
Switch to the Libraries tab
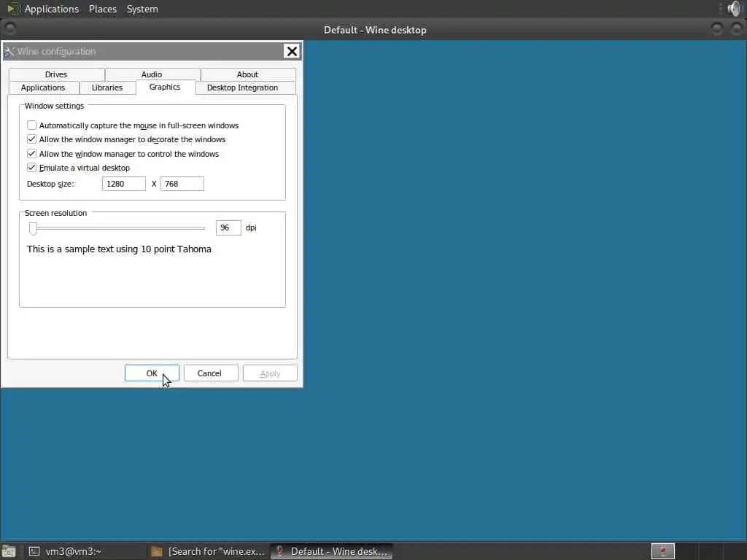point(107,87)
